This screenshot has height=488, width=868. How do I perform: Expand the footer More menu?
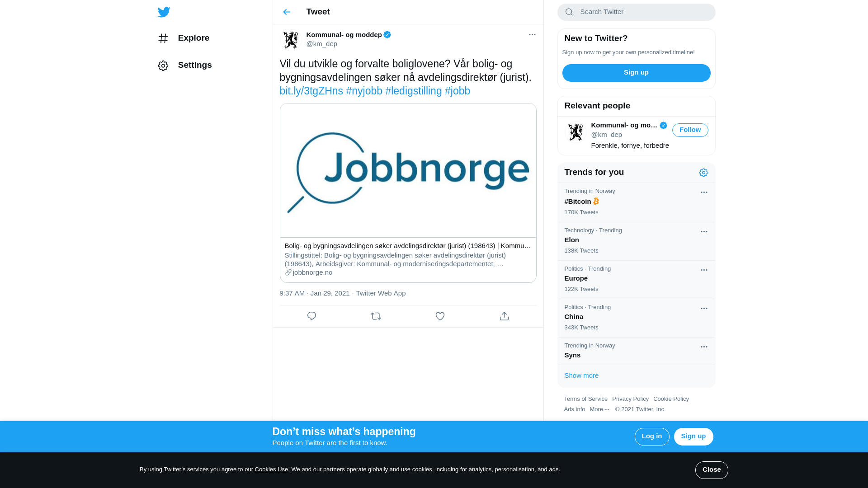(599, 409)
